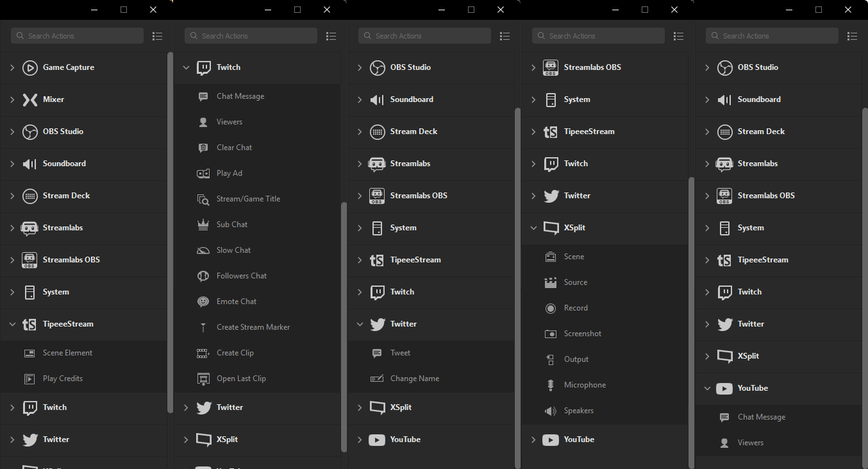
Task: Select the Emote Chat smiley icon
Action: pos(203,302)
